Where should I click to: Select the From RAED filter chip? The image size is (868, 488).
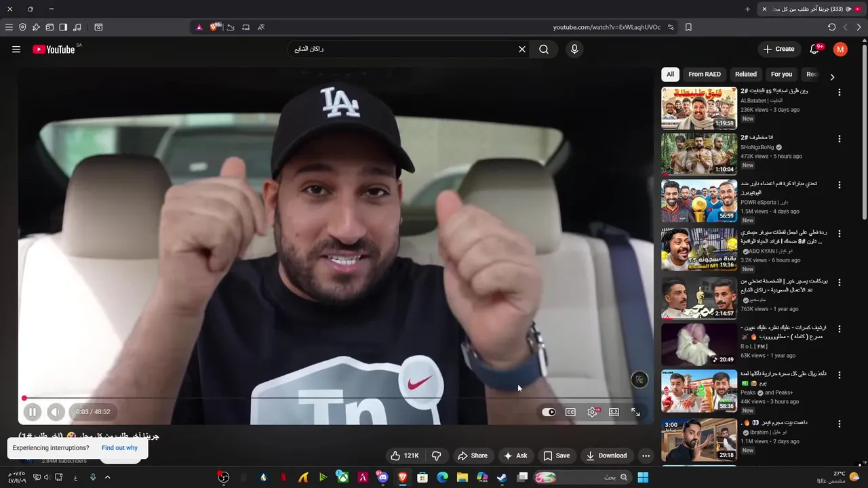click(x=705, y=75)
